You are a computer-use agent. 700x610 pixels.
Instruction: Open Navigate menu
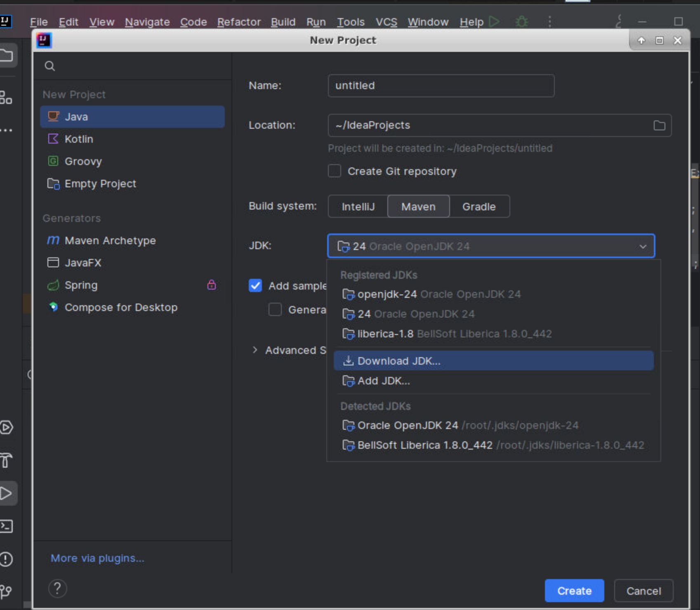[147, 22]
